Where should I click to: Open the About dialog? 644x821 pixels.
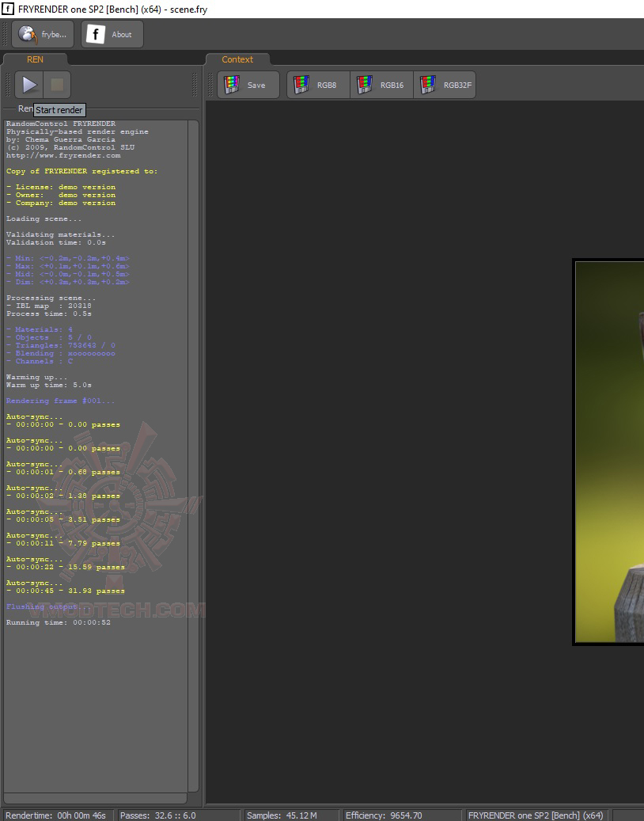[112, 35]
